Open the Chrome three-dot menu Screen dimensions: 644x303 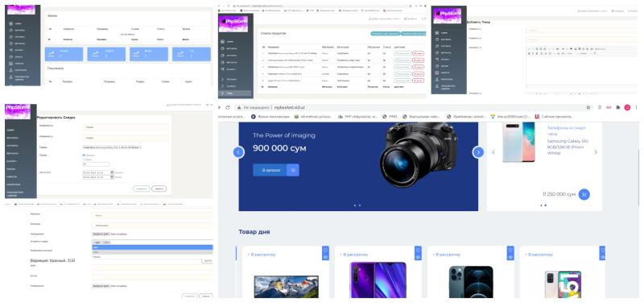(x=635, y=107)
